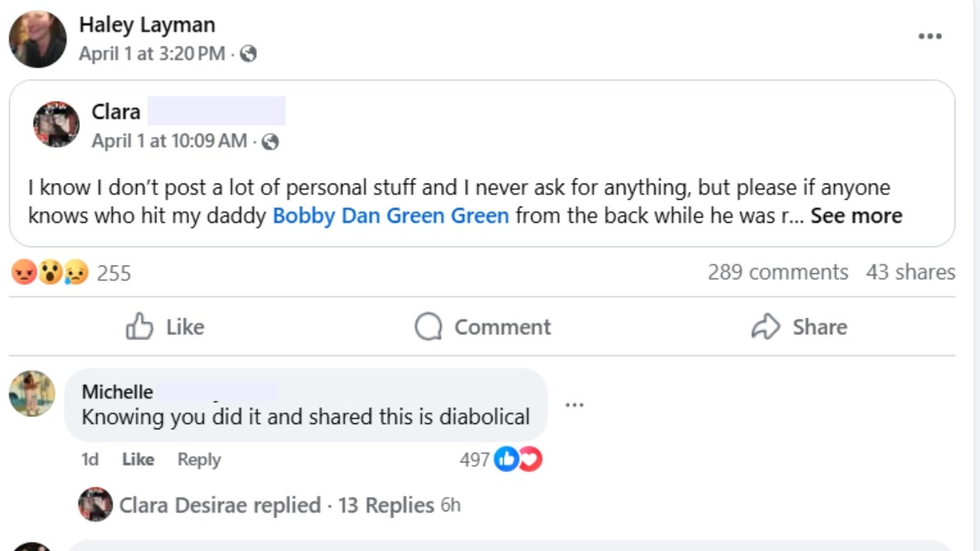View reactions on Michelle's comment
This screenshot has width=980, height=551.
pyautogui.click(x=519, y=460)
